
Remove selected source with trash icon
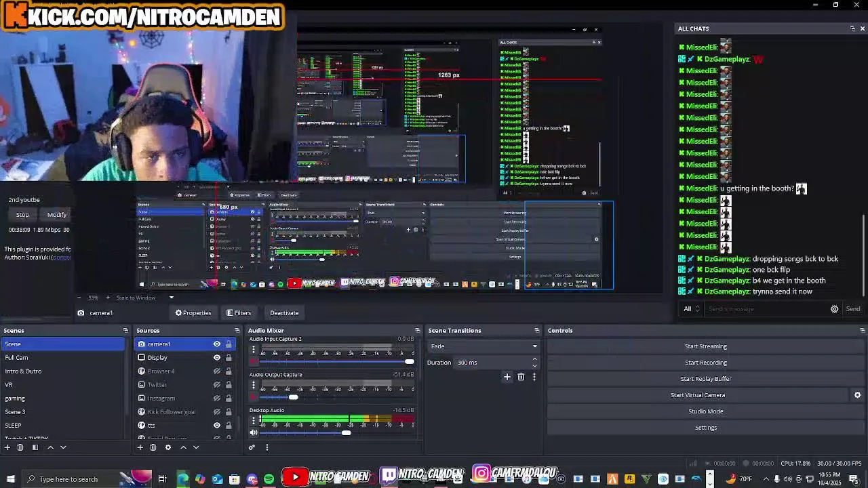[153, 447]
